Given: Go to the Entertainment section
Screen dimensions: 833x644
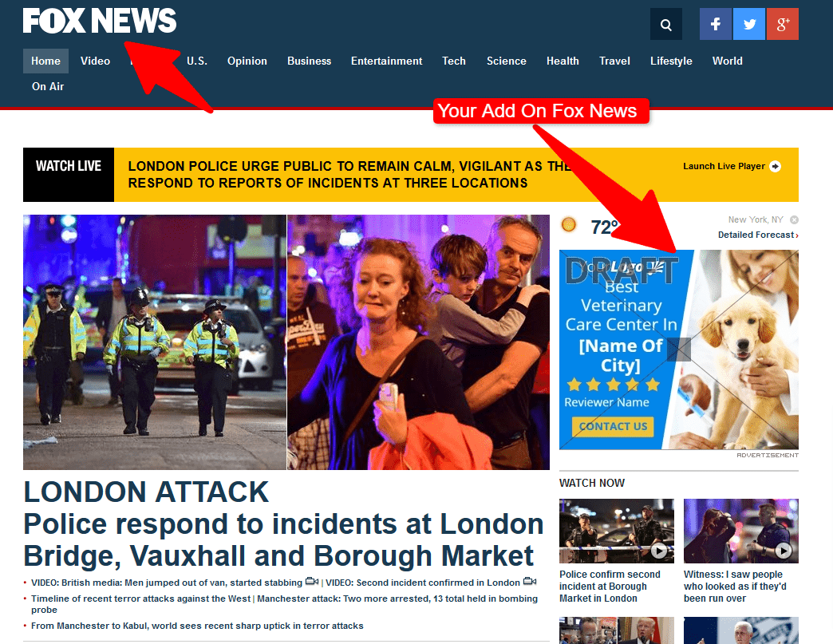Looking at the screenshot, I should (x=386, y=61).
